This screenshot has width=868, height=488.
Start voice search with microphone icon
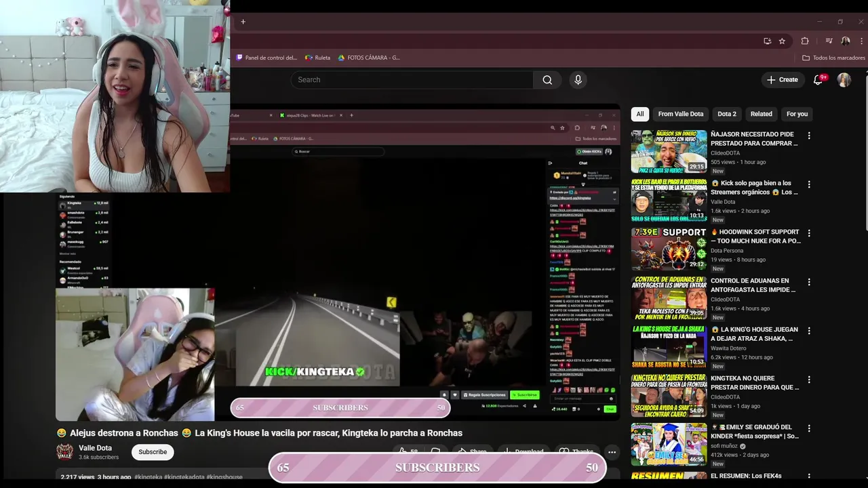(x=578, y=80)
